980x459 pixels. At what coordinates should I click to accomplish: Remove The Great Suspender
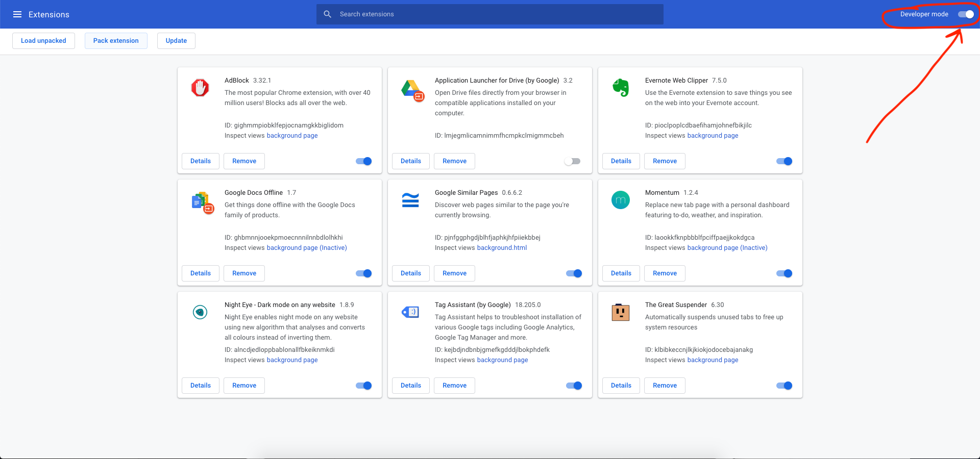[665, 386]
